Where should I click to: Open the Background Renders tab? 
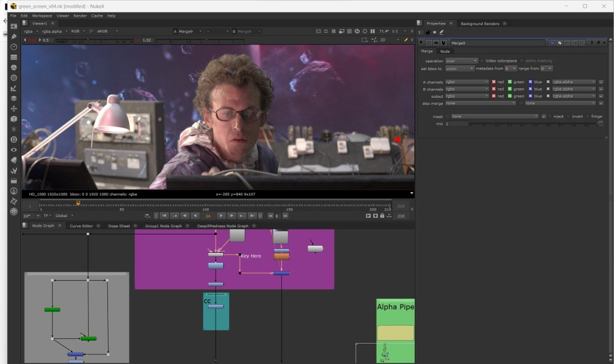480,23
